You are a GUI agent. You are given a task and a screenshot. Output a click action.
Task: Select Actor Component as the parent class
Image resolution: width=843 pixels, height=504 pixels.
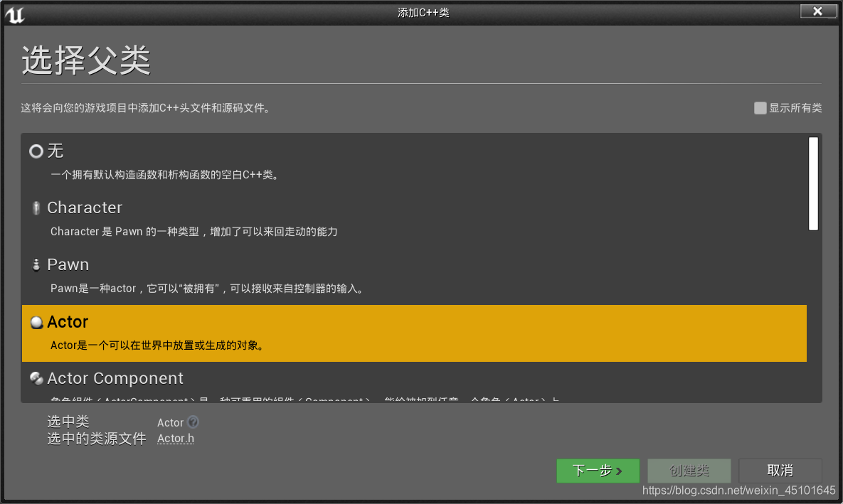[414, 382]
